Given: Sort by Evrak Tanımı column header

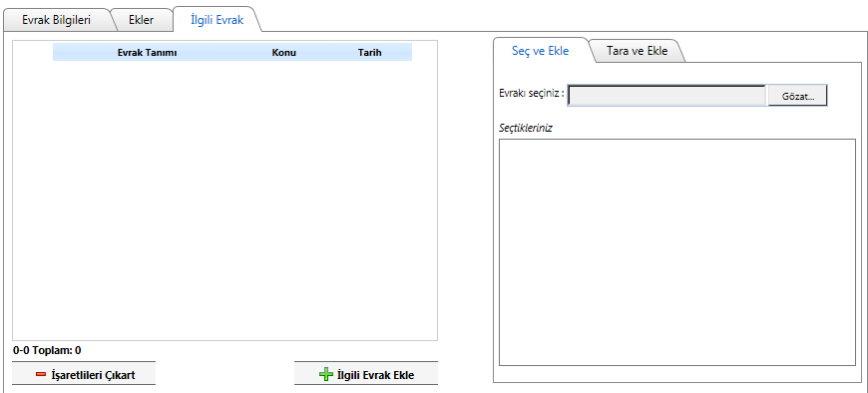Looking at the screenshot, I should (148, 53).
